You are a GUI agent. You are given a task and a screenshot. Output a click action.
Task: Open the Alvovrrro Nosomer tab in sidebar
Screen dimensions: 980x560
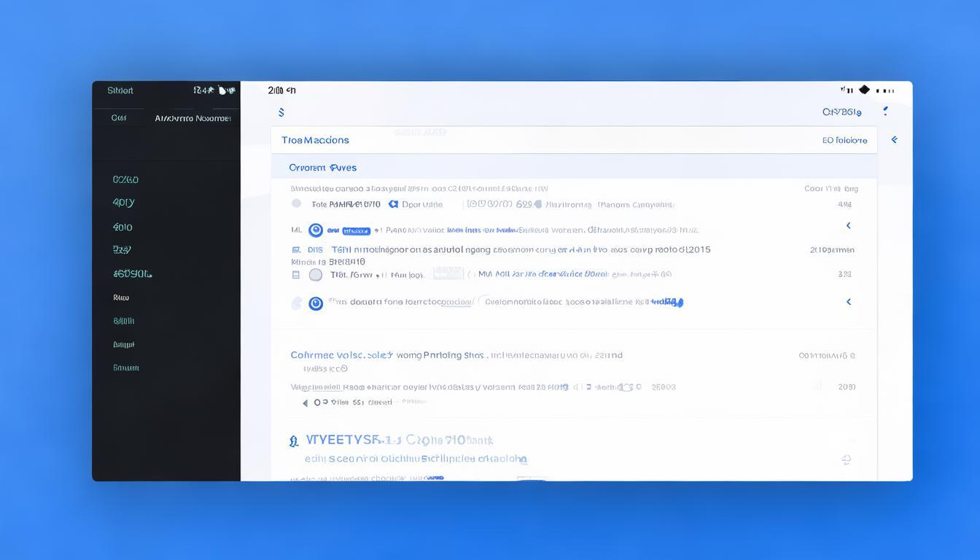pos(192,118)
